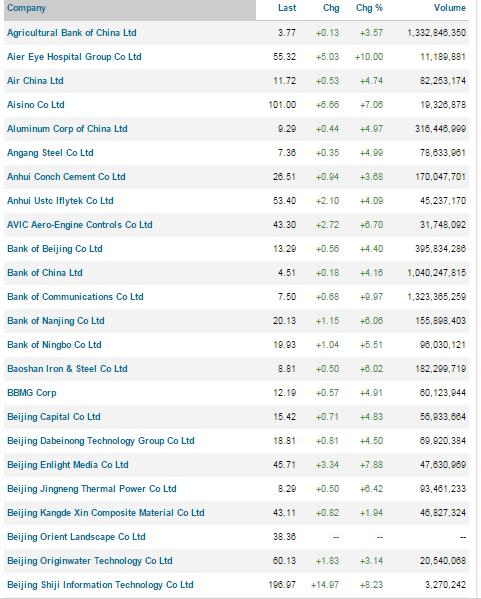Select Bank of Ningbo last 19.93
The image size is (481, 599).
(284, 345)
